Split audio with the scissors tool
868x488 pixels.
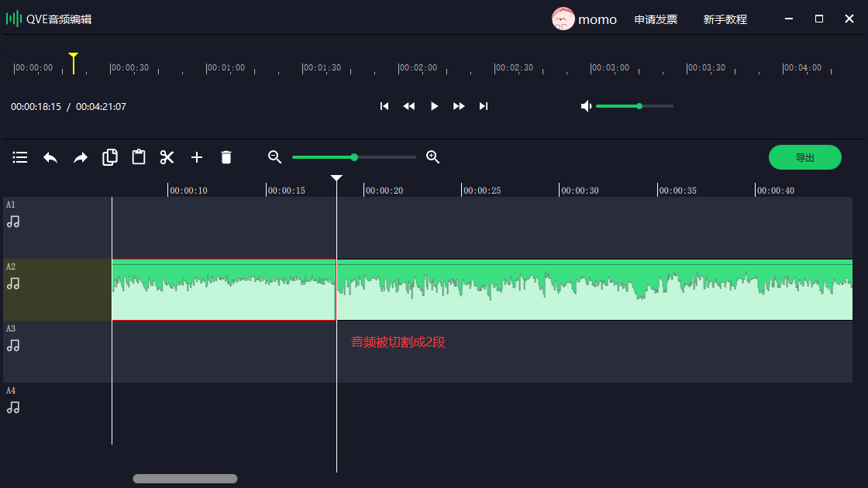167,157
